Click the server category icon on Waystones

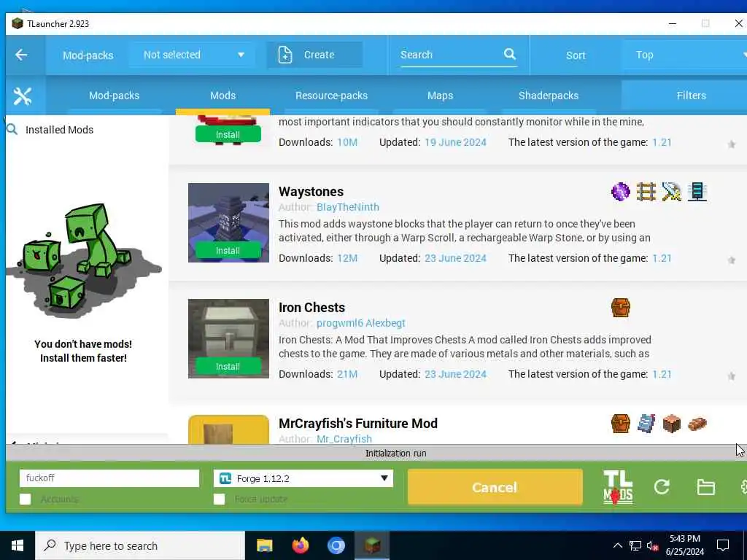click(697, 192)
